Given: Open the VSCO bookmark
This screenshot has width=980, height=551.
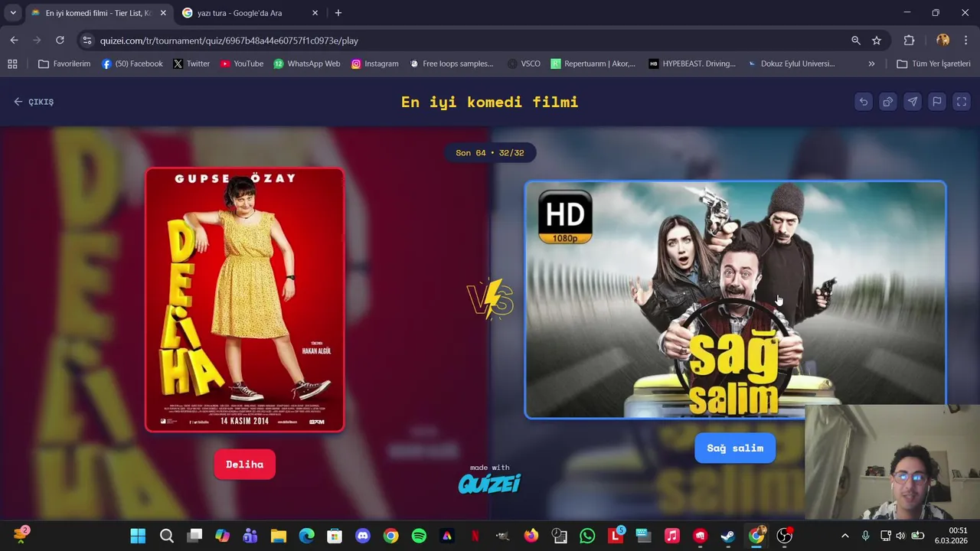Looking at the screenshot, I should pos(524,64).
